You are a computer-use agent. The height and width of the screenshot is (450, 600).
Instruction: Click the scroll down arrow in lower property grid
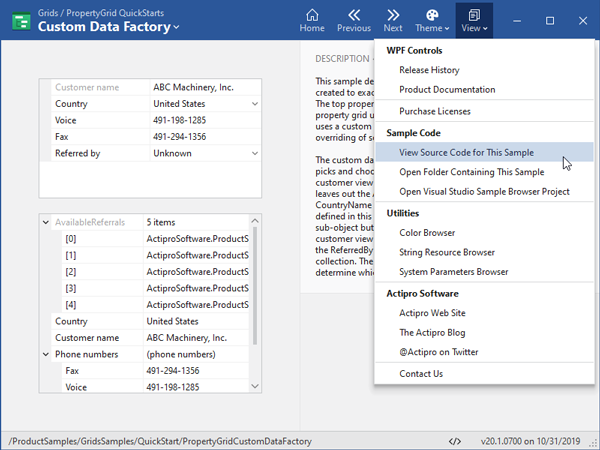pyautogui.click(x=255, y=386)
